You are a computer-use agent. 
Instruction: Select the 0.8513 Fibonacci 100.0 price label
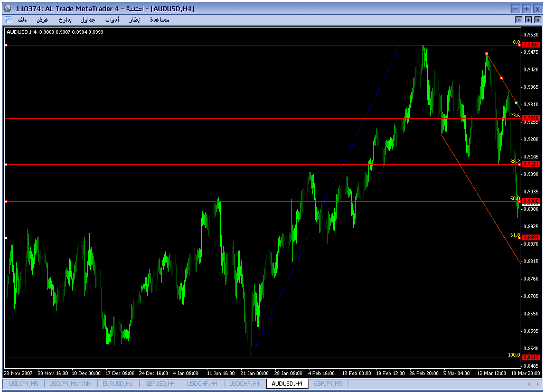coord(531,357)
